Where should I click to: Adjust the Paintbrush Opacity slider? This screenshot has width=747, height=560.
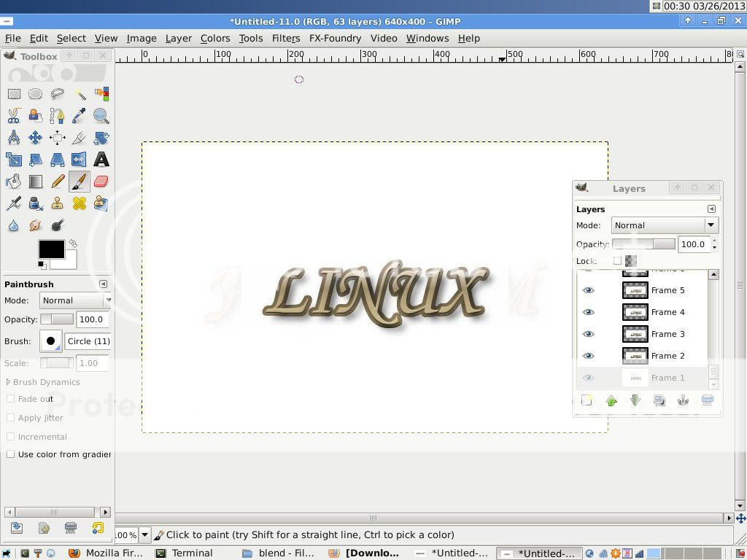pos(57,319)
